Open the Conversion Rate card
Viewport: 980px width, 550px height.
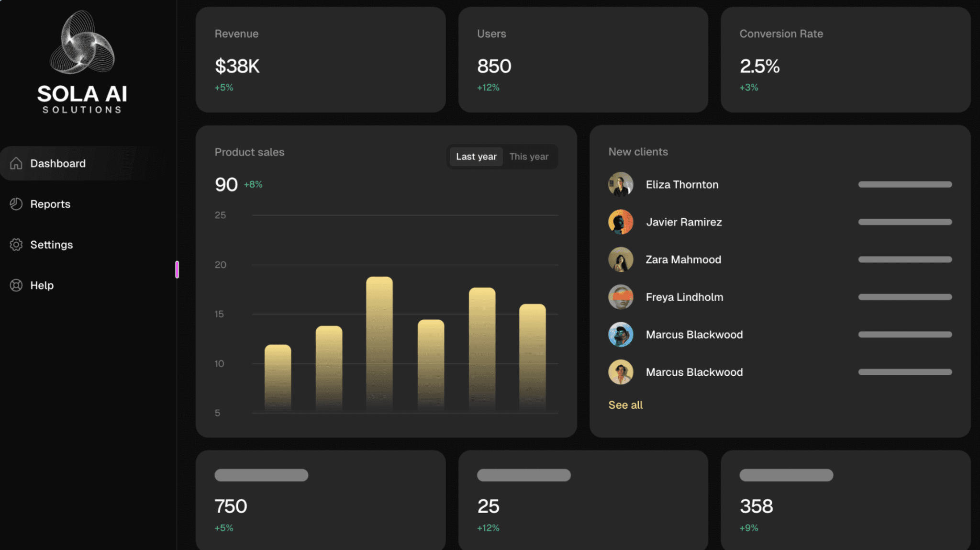point(845,60)
